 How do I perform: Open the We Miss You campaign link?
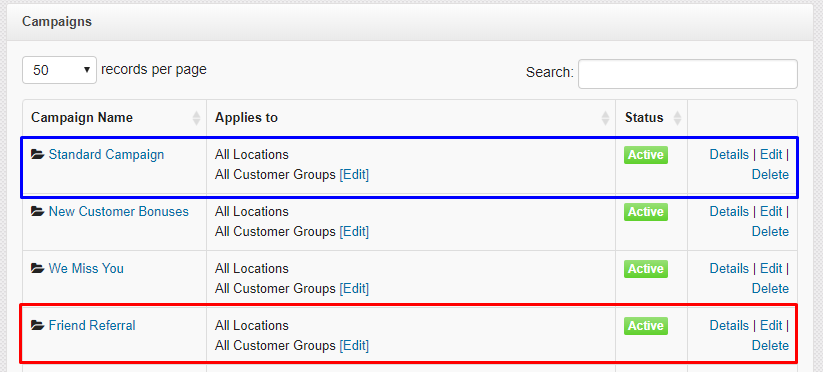(86, 269)
